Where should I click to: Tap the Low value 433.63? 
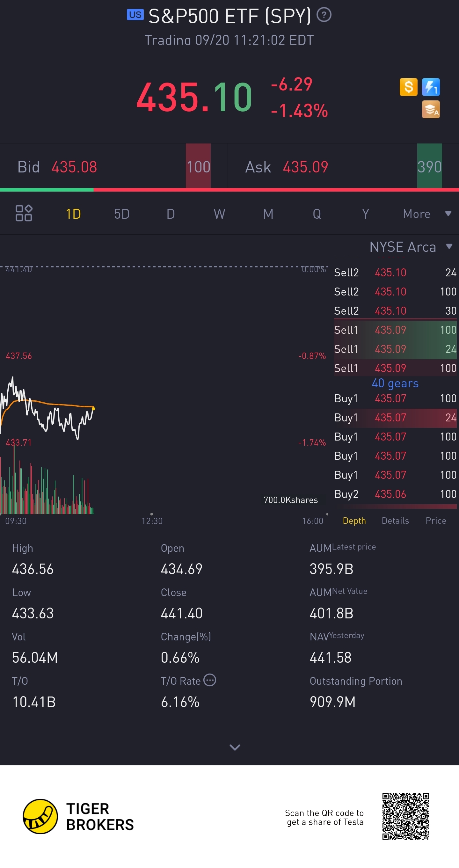[x=33, y=613]
